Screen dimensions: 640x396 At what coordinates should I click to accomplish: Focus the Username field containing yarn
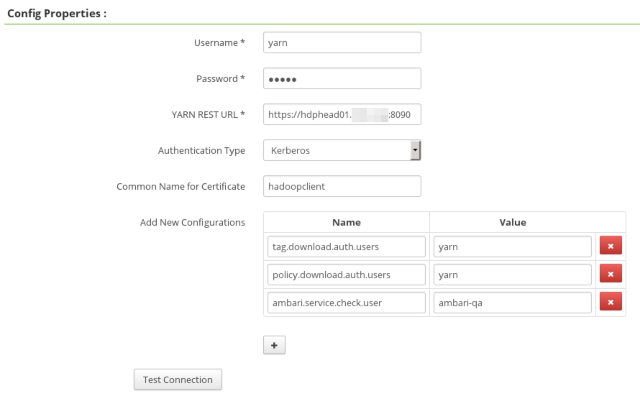click(x=342, y=42)
